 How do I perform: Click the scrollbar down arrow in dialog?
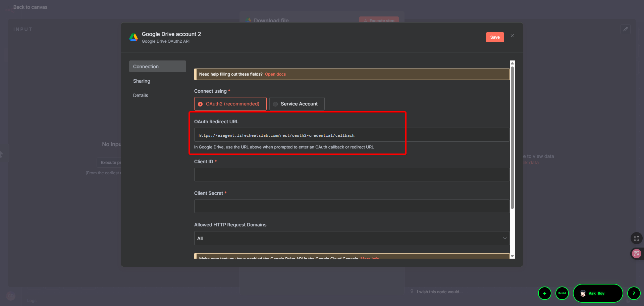click(512, 256)
